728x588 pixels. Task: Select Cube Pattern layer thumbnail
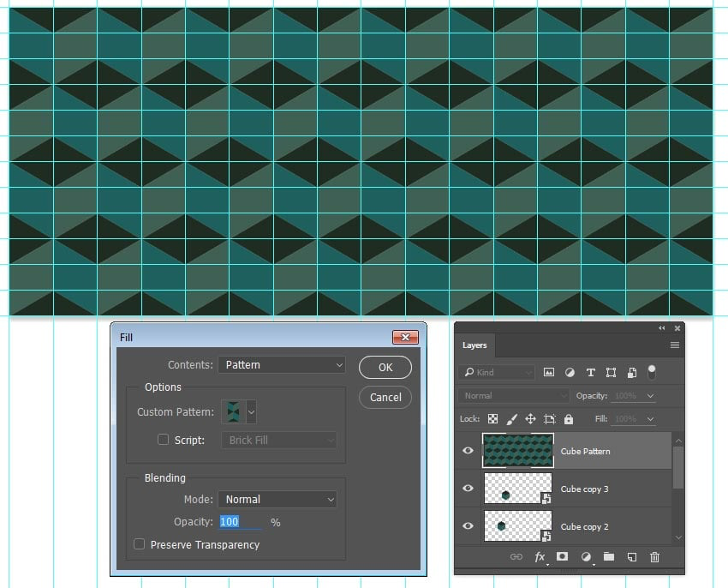[518, 450]
